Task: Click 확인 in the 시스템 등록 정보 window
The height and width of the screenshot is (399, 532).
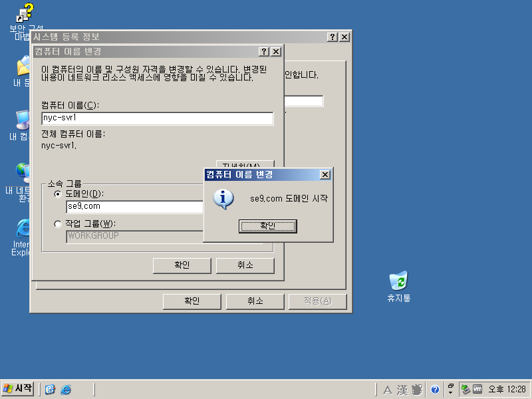Action: point(192,301)
